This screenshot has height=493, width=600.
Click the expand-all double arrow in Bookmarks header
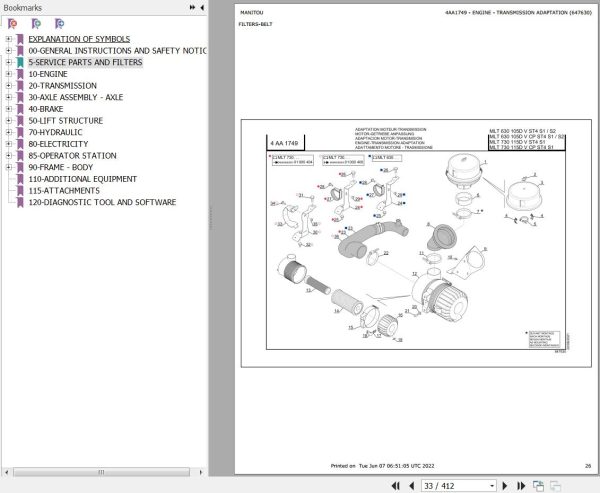192,7
